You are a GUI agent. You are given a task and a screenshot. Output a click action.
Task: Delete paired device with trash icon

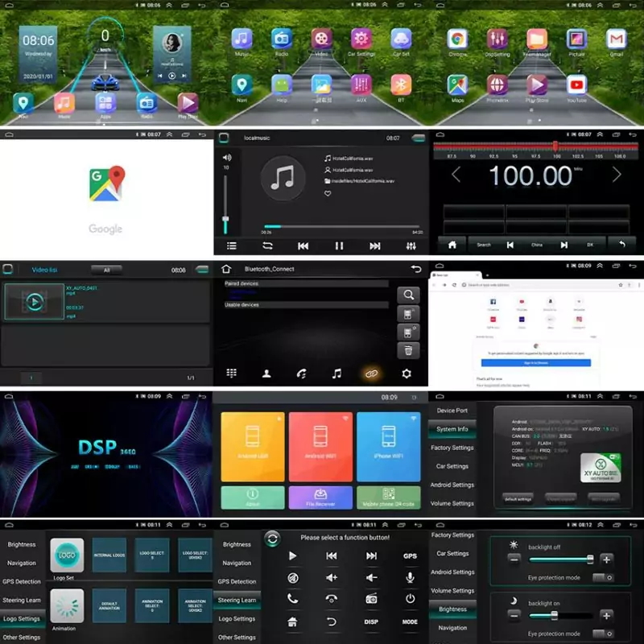click(x=408, y=350)
